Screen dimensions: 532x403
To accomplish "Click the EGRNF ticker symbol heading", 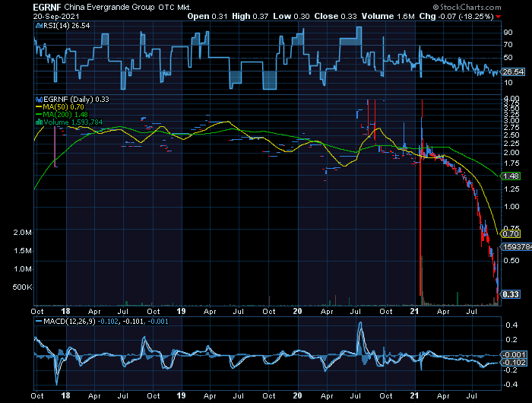I will tap(47, 7).
